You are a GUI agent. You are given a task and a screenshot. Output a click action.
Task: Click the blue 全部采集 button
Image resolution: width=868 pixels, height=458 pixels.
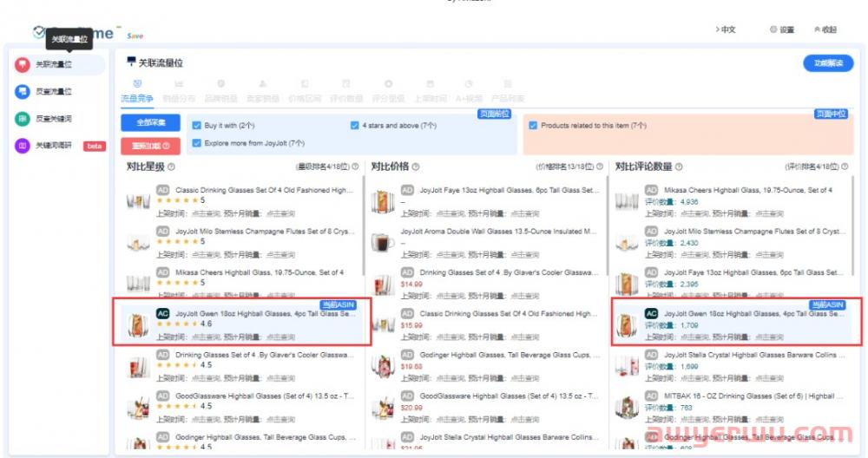click(x=150, y=123)
